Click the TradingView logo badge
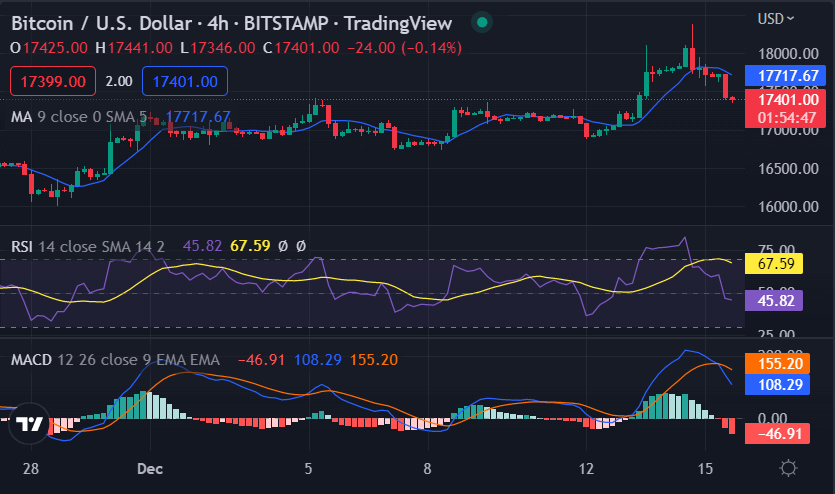 [x=30, y=423]
